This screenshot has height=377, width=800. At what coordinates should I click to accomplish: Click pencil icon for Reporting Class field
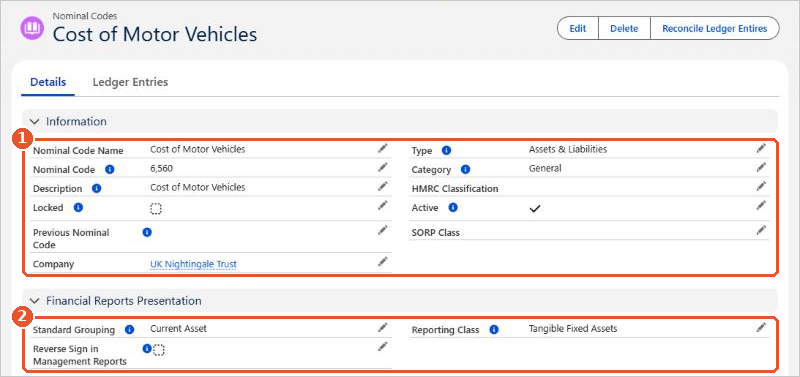coord(761,328)
